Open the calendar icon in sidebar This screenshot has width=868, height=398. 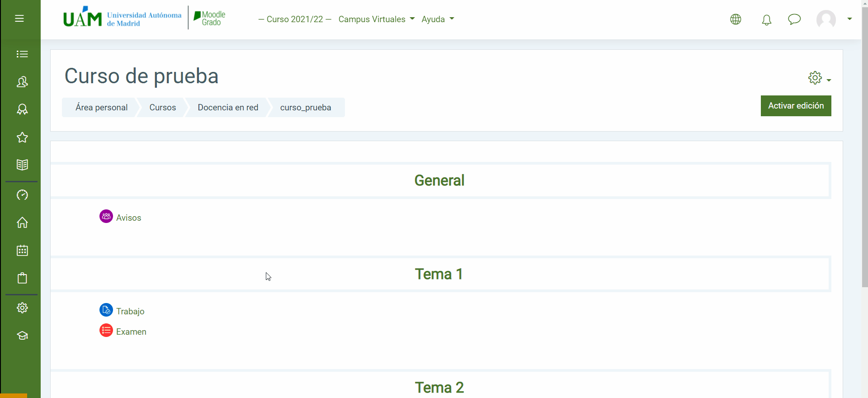coord(22,250)
